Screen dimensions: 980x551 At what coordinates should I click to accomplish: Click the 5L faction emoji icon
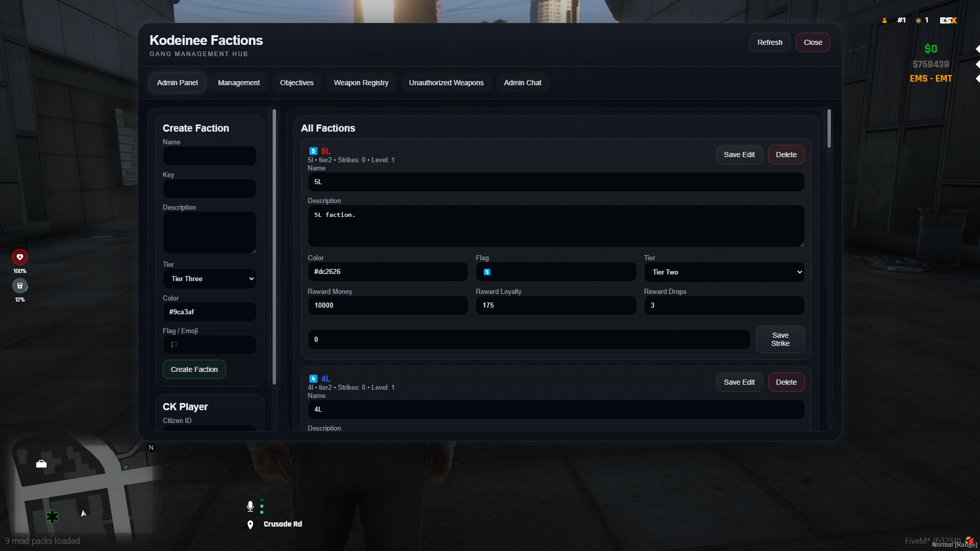(313, 151)
